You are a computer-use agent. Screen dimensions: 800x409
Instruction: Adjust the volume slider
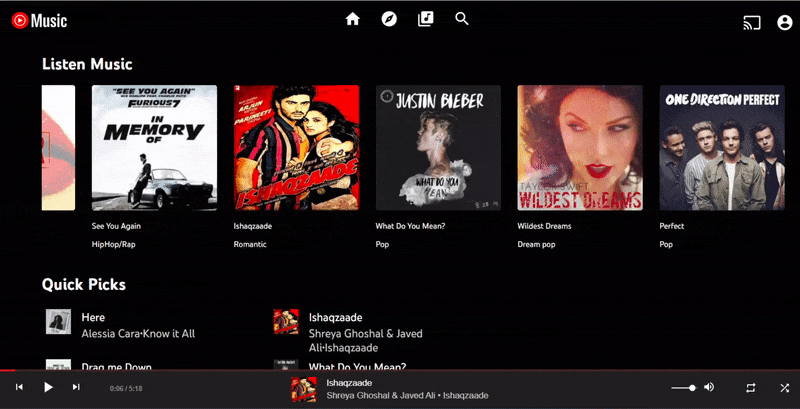(684, 388)
